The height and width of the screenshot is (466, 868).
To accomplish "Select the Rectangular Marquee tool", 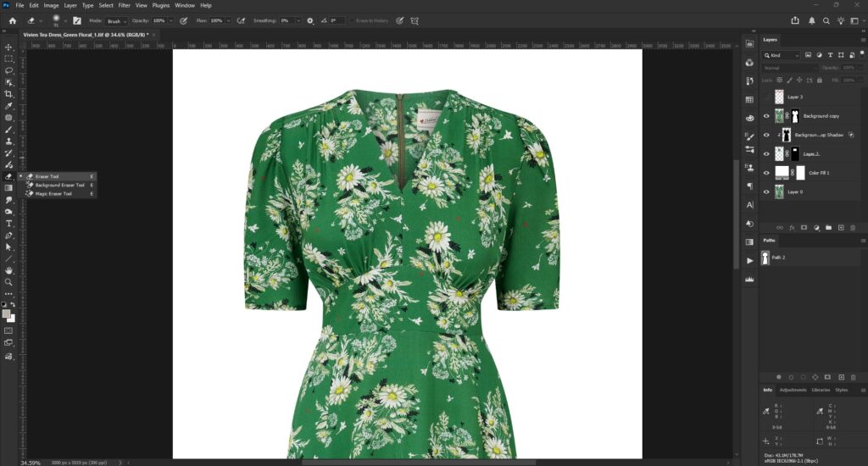I will (x=8, y=58).
